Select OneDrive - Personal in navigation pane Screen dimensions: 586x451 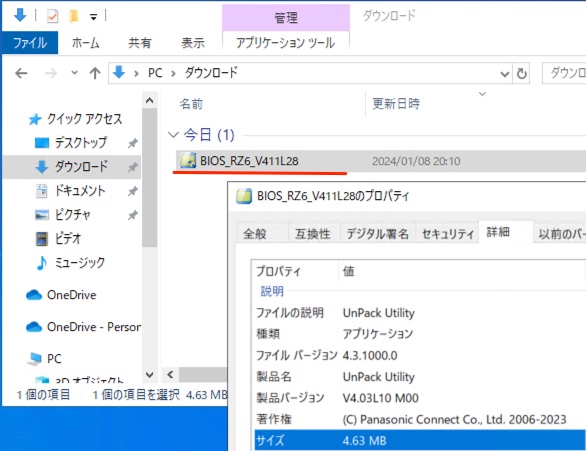tap(94, 327)
